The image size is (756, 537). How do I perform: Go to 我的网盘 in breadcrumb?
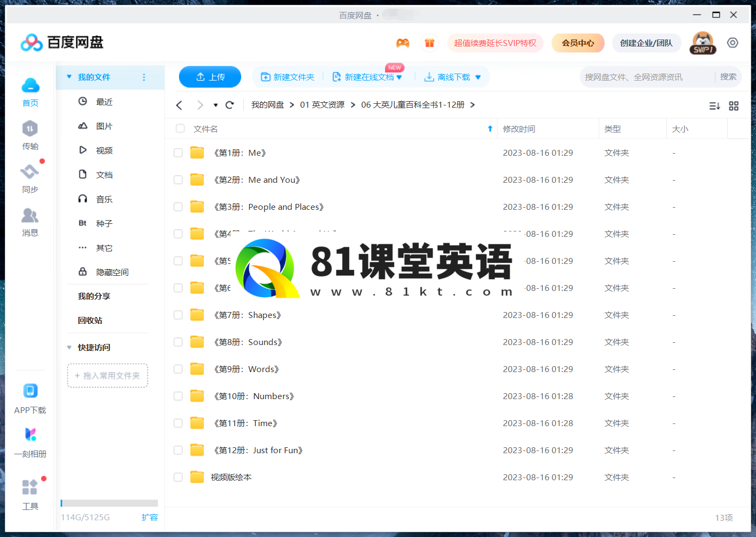(x=268, y=105)
